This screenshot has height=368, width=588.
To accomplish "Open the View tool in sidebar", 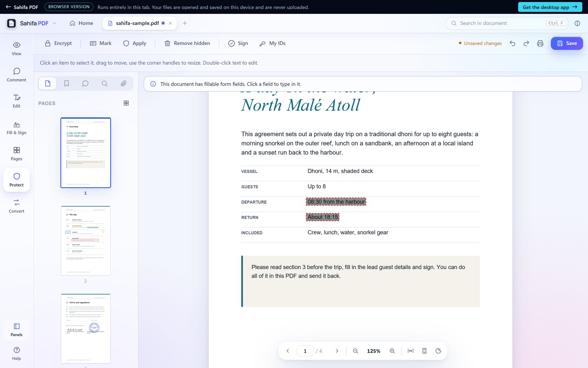I will coord(16,48).
